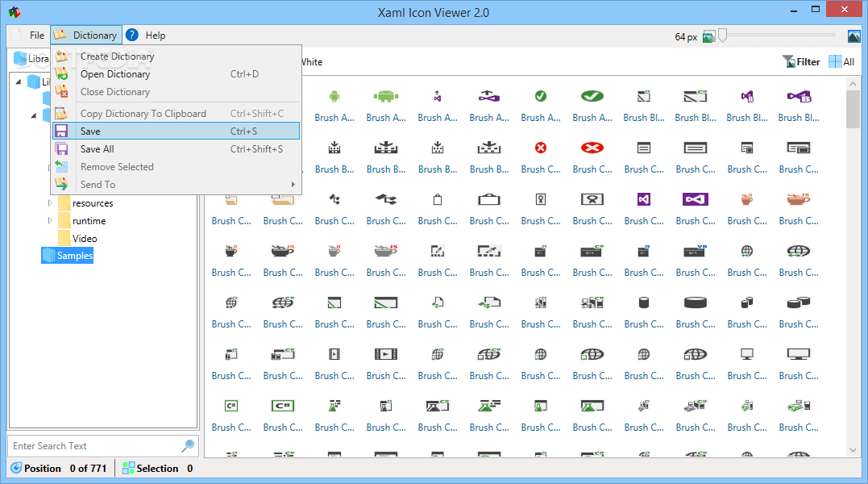
Task: Click the icon size slider handle
Action: point(722,35)
